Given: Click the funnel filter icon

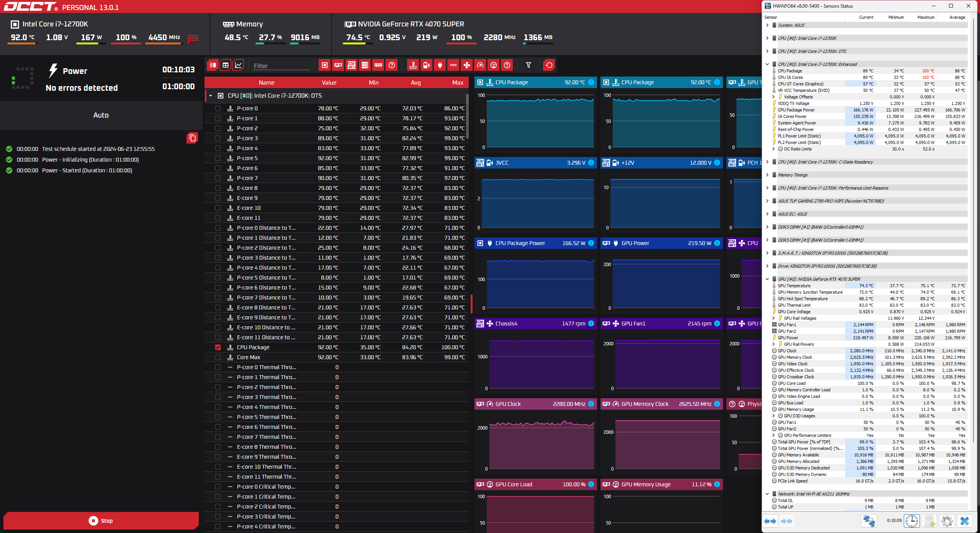Looking at the screenshot, I should click(528, 65).
